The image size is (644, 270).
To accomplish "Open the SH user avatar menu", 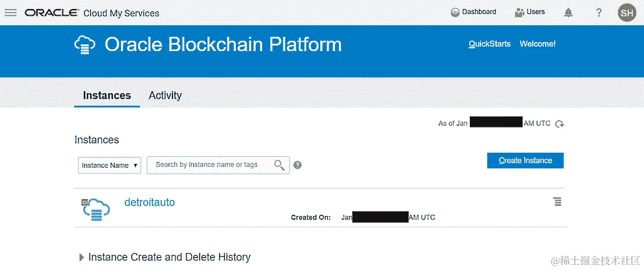I will (627, 12).
